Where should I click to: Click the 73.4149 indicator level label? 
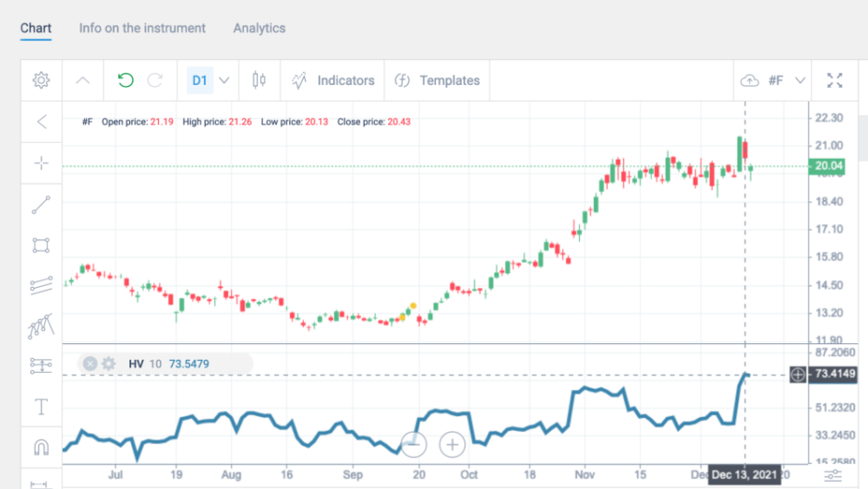[835, 374]
